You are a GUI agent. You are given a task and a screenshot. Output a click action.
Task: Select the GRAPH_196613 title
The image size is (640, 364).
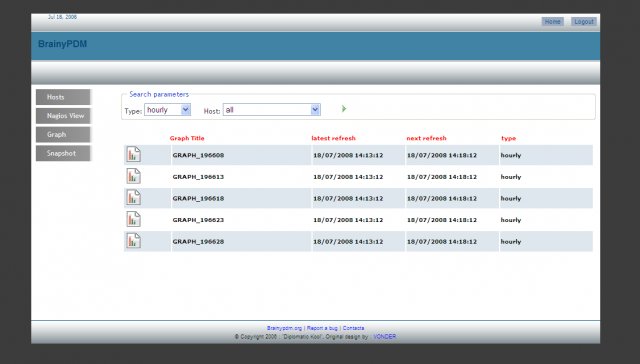(198, 177)
